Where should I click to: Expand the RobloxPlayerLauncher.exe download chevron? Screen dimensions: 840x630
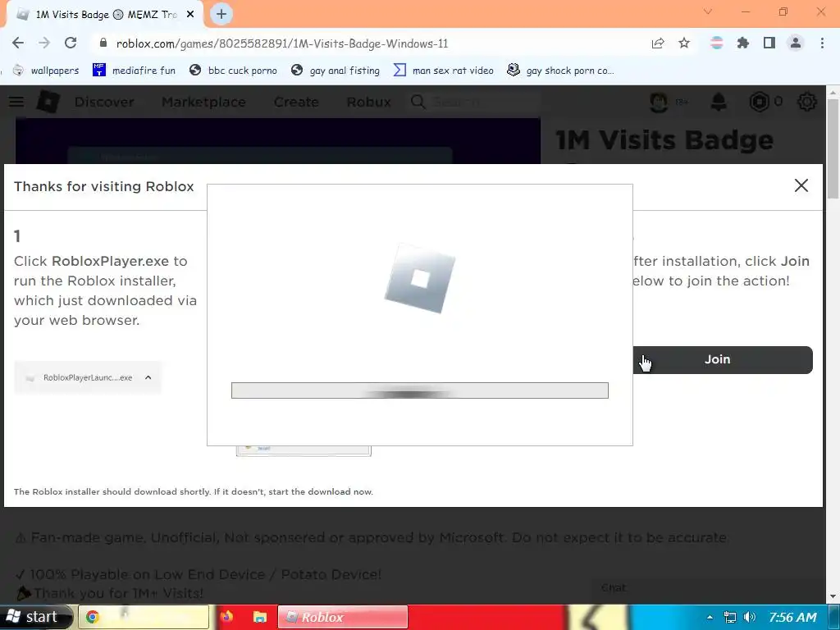(148, 377)
